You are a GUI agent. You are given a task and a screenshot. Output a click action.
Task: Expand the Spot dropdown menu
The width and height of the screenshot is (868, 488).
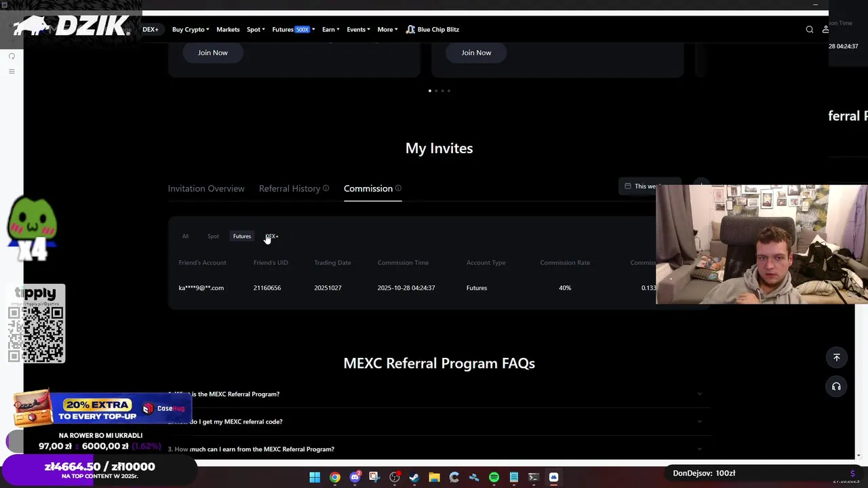click(256, 30)
